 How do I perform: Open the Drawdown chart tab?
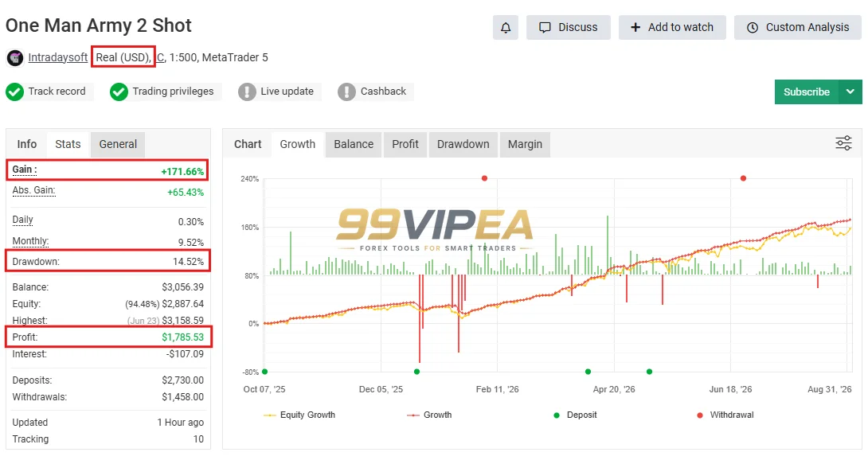[463, 144]
